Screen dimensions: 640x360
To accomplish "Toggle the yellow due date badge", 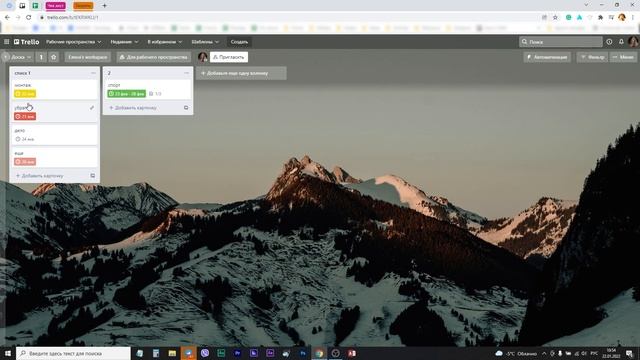I will [x=25, y=94].
